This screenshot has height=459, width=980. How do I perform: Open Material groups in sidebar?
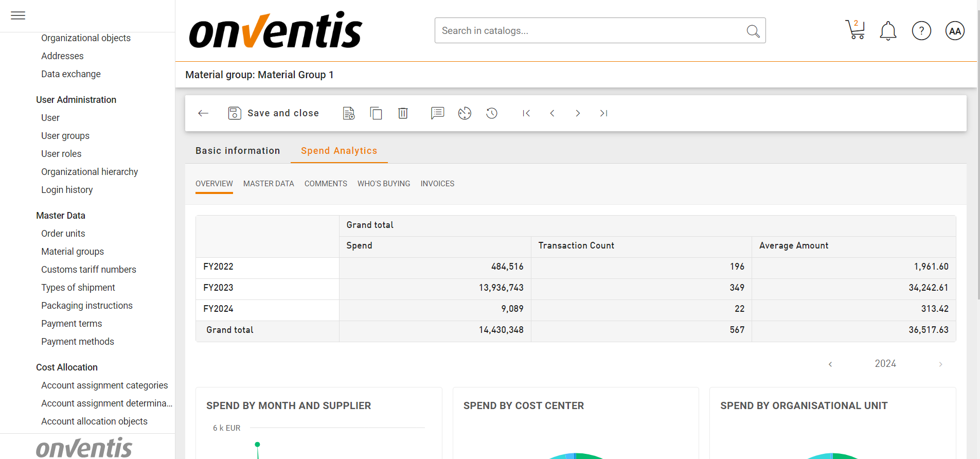pos(73,252)
